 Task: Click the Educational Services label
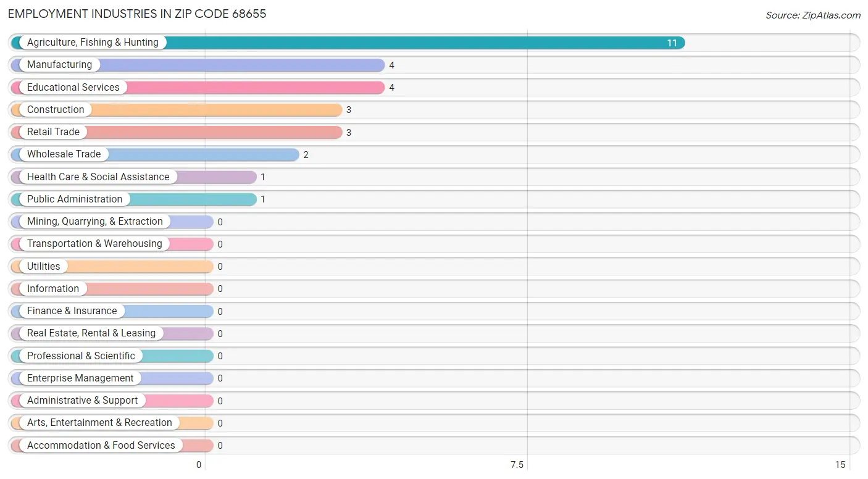coord(73,87)
